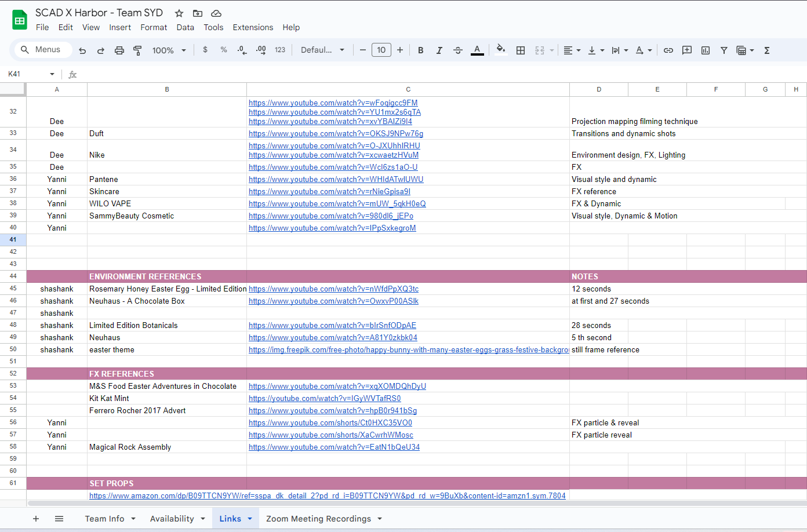The image size is (807, 532).
Task: Open the text color picker
Action: pyautogui.click(x=477, y=50)
